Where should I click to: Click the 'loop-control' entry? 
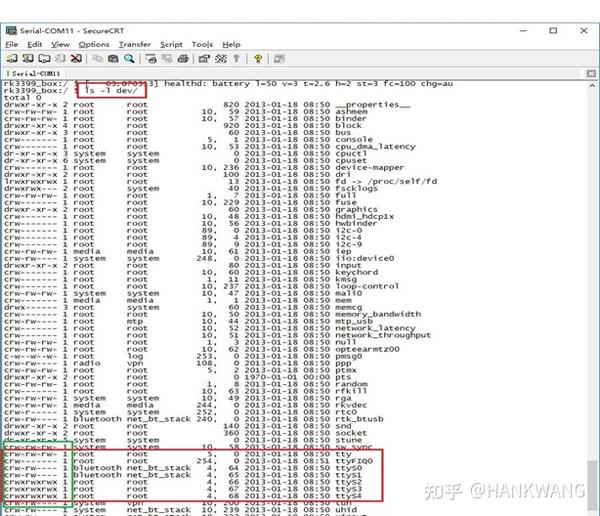pos(367,286)
